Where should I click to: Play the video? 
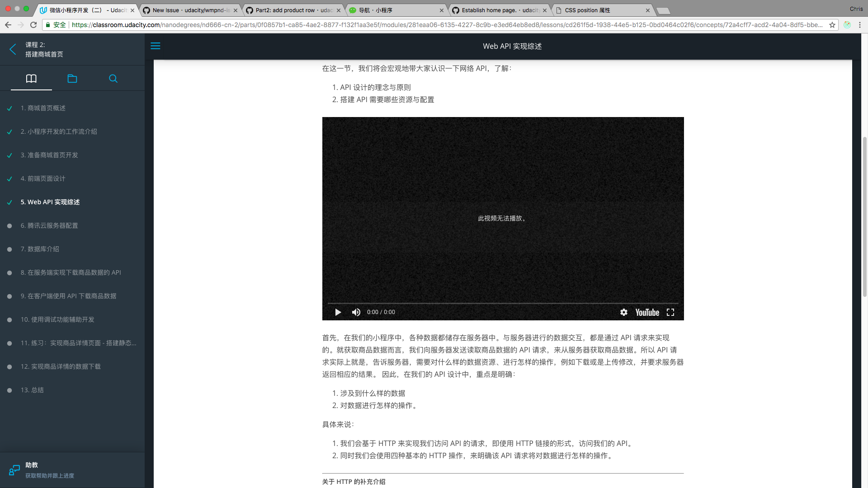[x=338, y=312]
